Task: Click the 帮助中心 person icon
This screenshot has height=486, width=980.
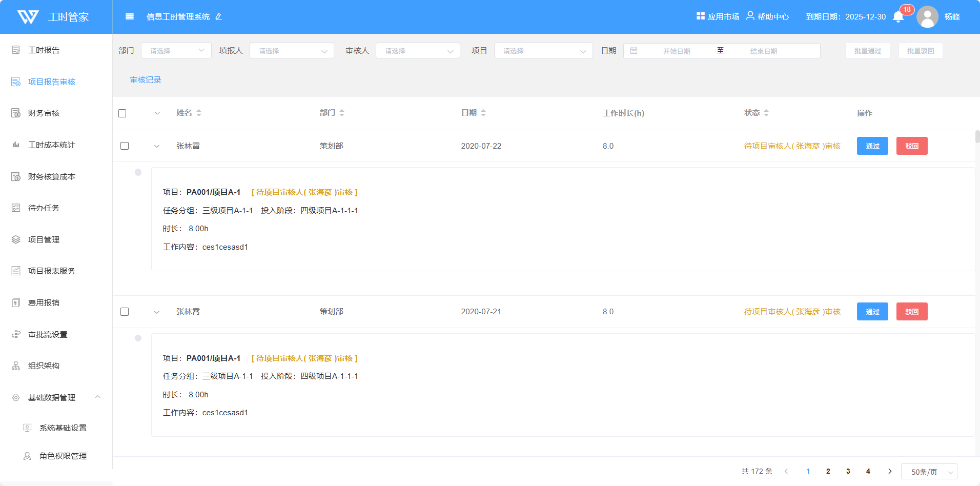Action: [x=750, y=16]
